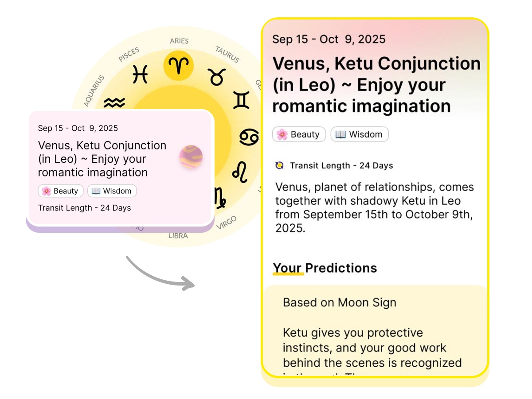The image size is (532, 399).
Task: Select the Your Predictions heading
Action: (x=325, y=268)
